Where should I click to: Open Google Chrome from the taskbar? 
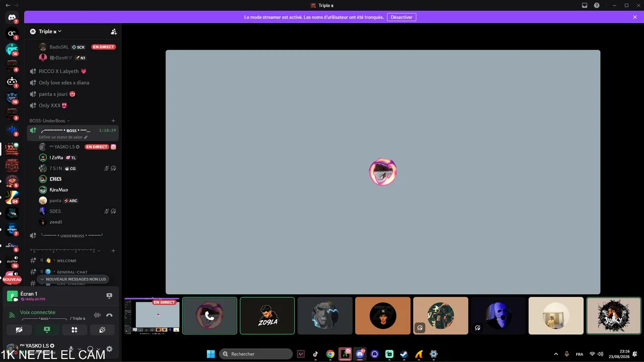pos(330,354)
